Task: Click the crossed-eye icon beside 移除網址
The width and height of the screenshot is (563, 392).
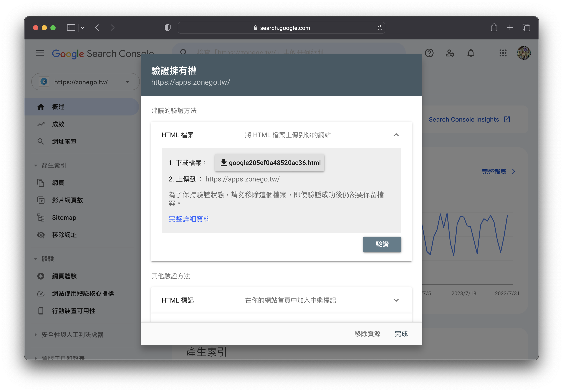Action: 41,235
